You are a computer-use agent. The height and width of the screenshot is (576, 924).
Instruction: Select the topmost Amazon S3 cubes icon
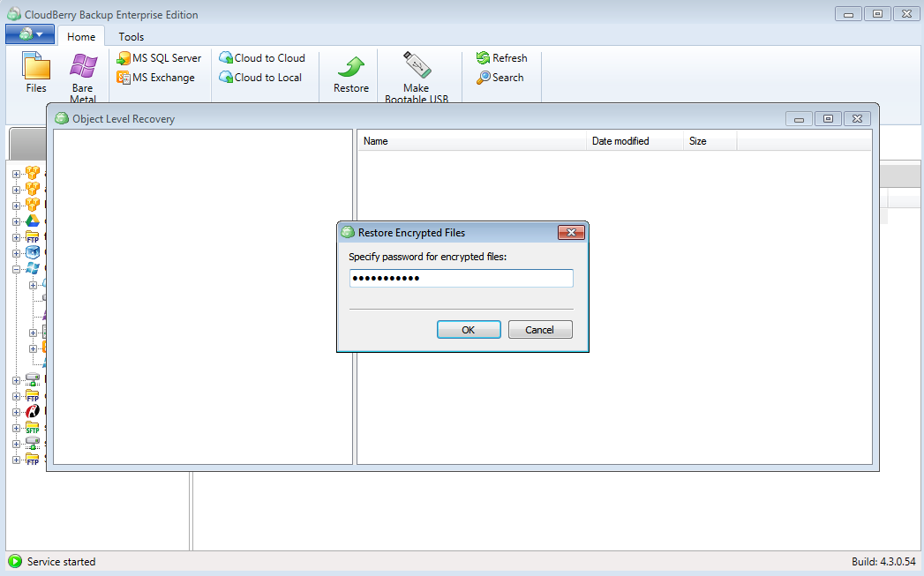33,173
